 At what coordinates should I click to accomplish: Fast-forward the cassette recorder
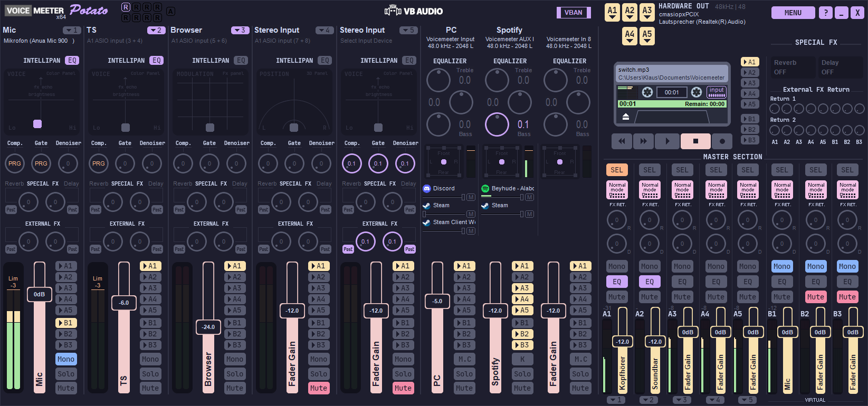tap(643, 141)
